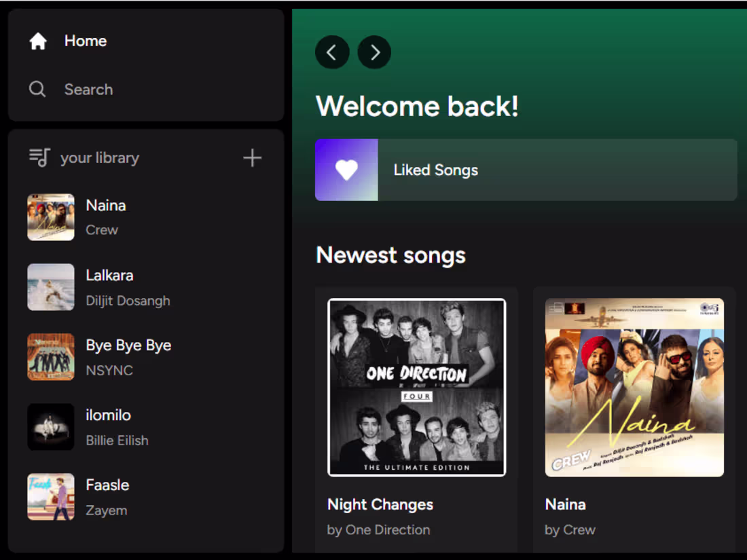Click 'by Crew' artist link
The height and width of the screenshot is (560, 747).
[x=570, y=529]
